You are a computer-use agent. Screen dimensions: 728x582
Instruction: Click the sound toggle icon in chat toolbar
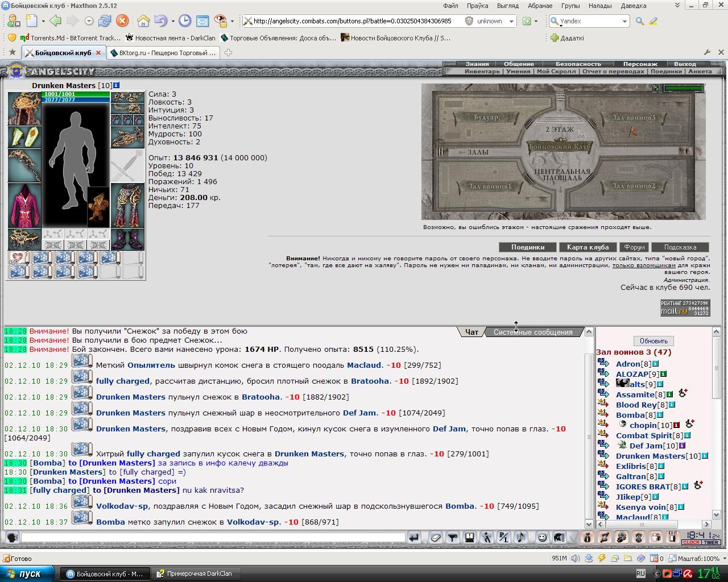(x=520, y=537)
